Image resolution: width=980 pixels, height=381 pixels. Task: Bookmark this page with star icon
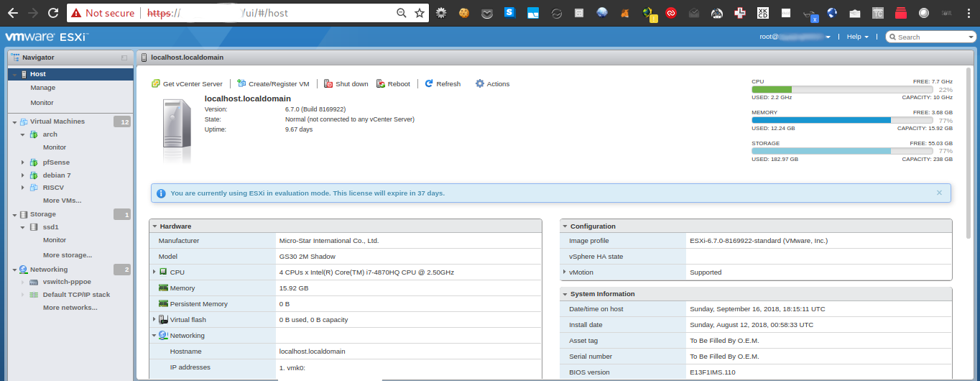coord(420,13)
